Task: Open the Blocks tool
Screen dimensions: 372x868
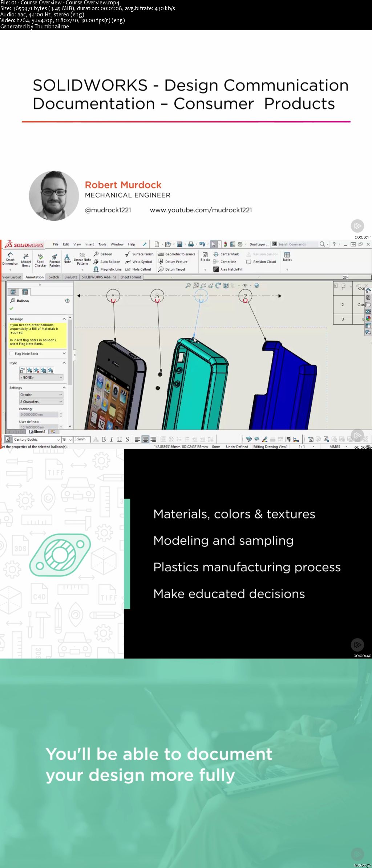Action: tap(205, 257)
